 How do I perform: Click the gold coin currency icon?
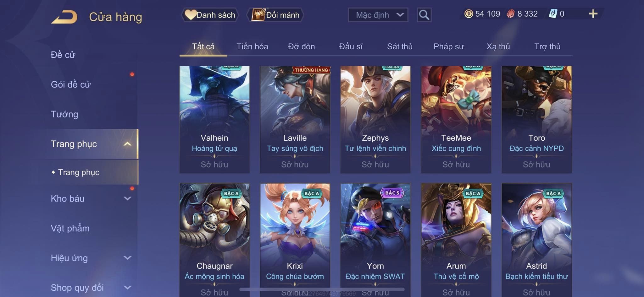tap(469, 14)
